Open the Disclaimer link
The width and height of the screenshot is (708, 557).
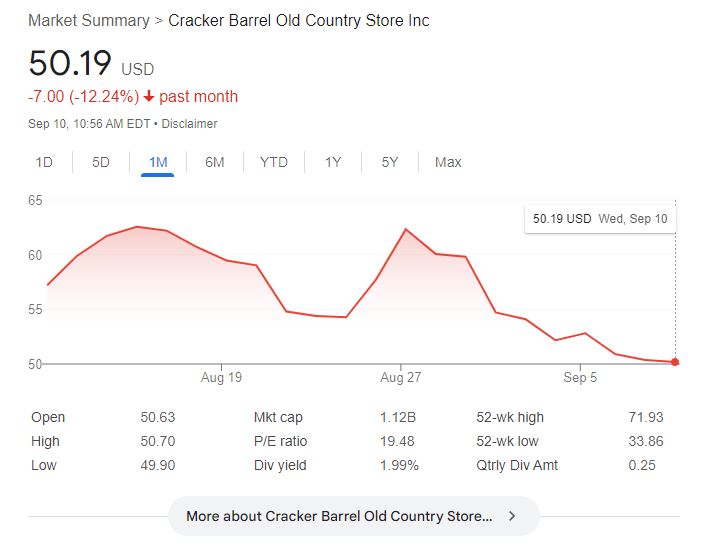(x=189, y=124)
